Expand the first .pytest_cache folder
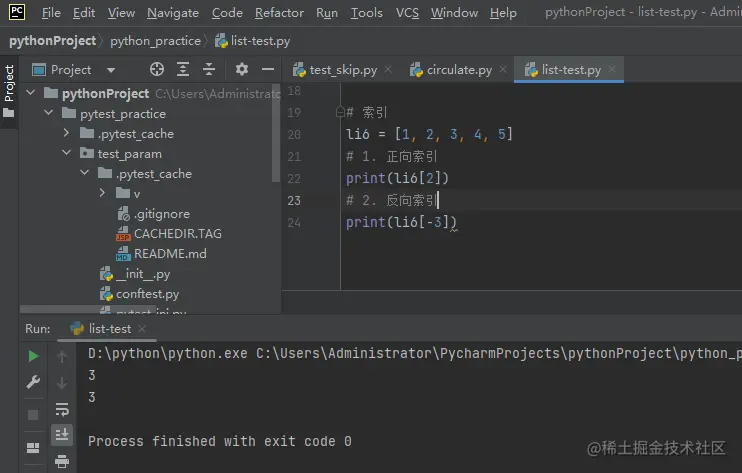The image size is (742, 473). pos(66,133)
